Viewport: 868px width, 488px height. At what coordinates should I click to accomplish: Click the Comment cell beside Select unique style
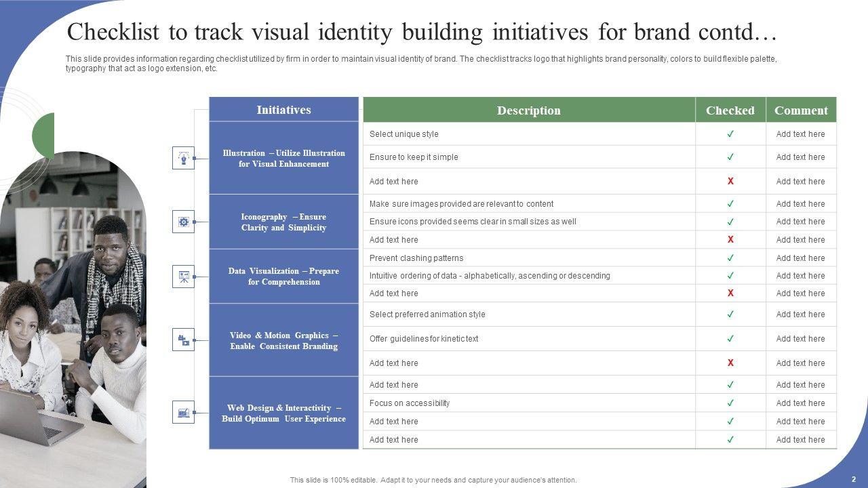pos(801,134)
